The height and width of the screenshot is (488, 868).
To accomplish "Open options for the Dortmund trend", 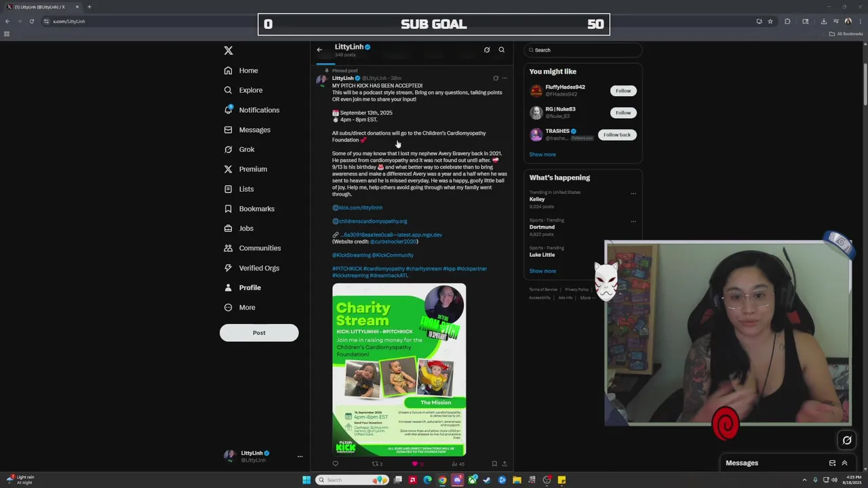I will click(x=633, y=221).
